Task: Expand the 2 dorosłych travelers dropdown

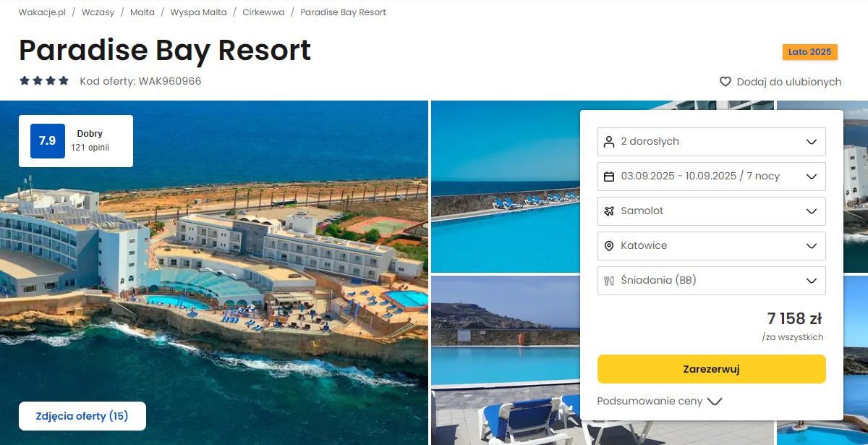Action: click(x=712, y=142)
